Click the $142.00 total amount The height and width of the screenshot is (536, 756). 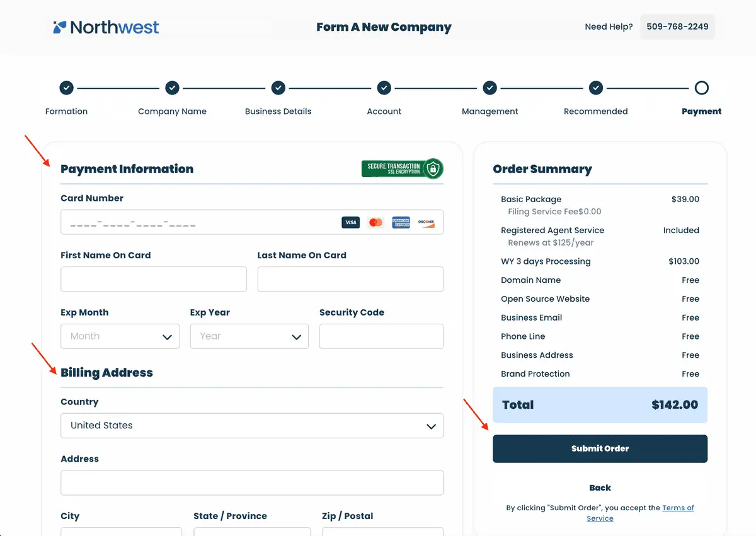click(675, 405)
